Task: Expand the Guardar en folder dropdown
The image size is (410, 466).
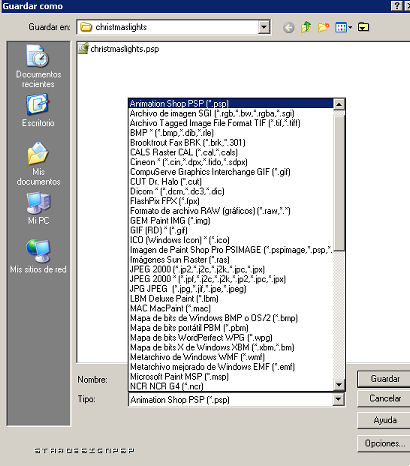Action: coord(264,27)
